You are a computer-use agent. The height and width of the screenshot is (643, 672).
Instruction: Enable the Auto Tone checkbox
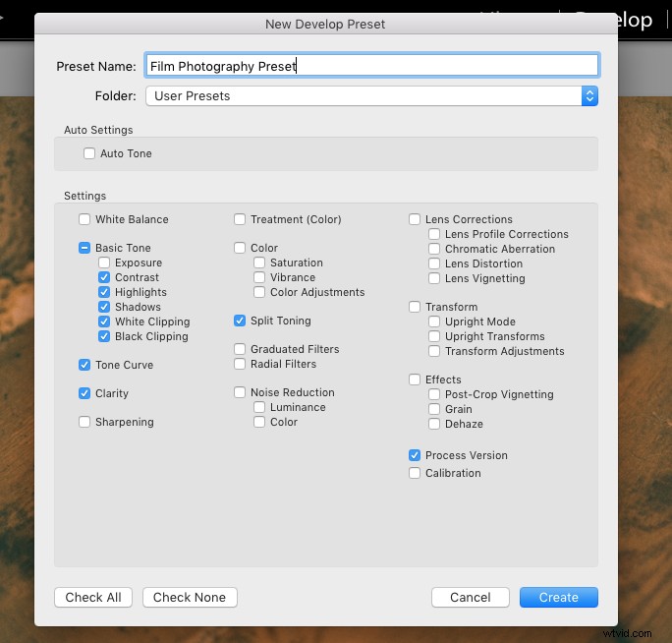[x=89, y=153]
